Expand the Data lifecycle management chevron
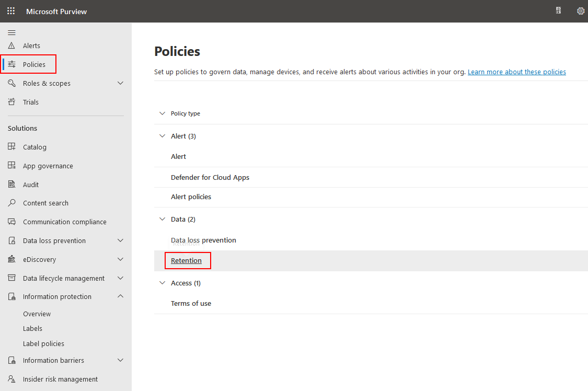The image size is (588, 391). pos(120,278)
